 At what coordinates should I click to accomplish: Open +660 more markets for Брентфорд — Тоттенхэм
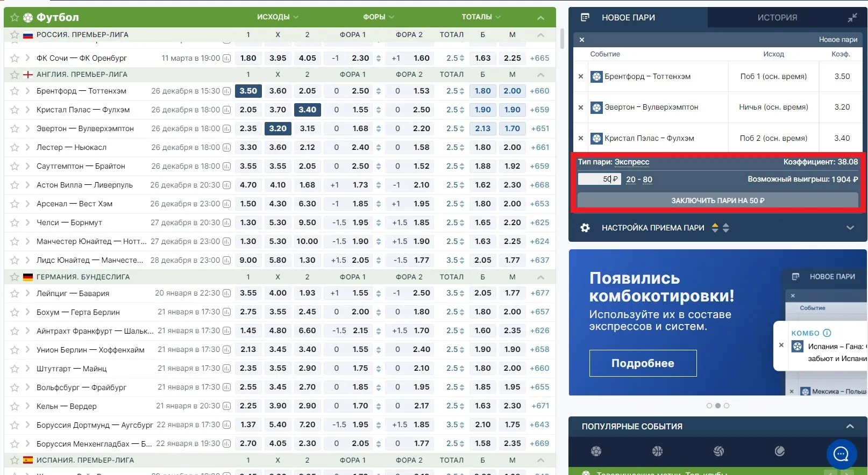539,91
